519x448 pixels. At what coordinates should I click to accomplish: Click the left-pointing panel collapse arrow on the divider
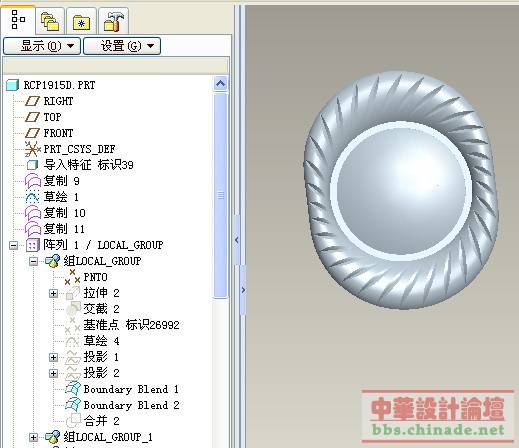(x=237, y=239)
